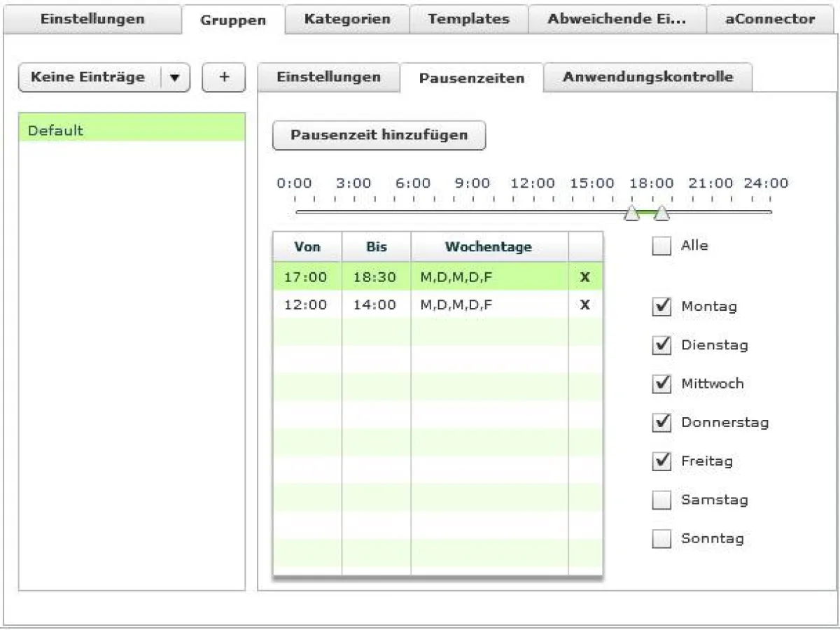The width and height of the screenshot is (840, 630).
Task: Switch to the Kategorien tab
Action: 347,19
